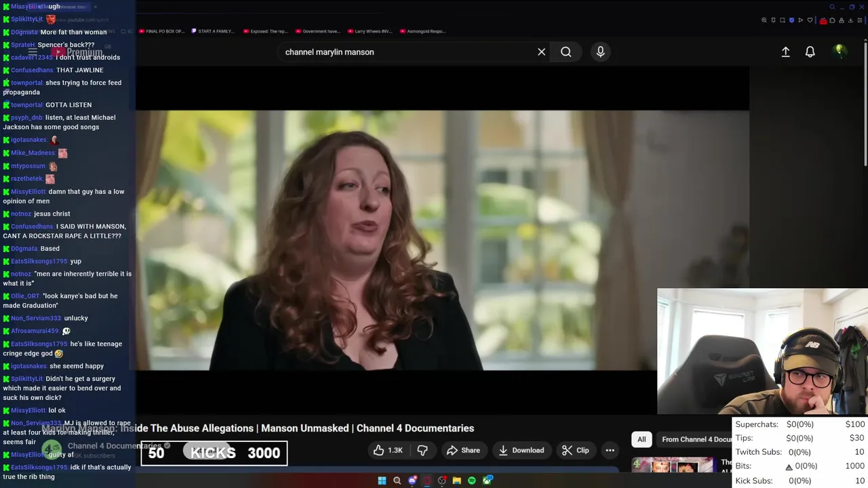Clear the YouTube search box text
Viewport: 868px width, 488px height.
[x=541, y=52]
